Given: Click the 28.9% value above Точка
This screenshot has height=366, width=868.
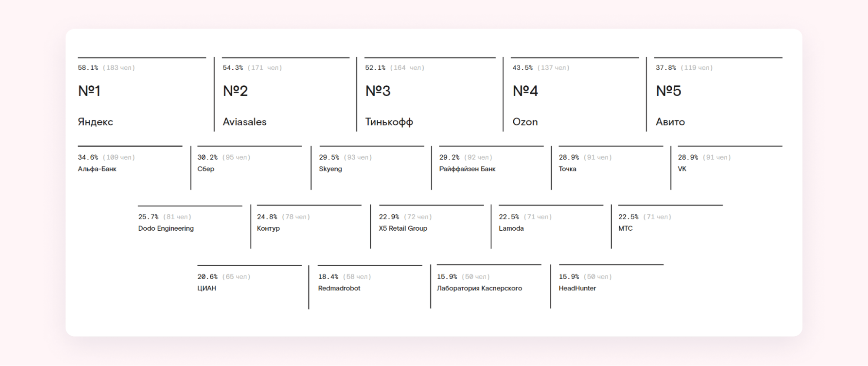Looking at the screenshot, I should click(569, 157).
